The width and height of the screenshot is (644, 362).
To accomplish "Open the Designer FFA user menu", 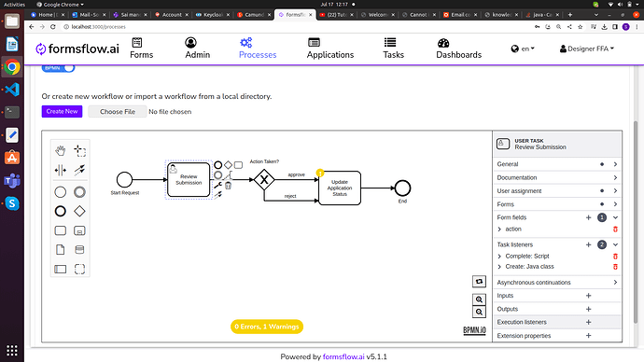I will click(587, 49).
